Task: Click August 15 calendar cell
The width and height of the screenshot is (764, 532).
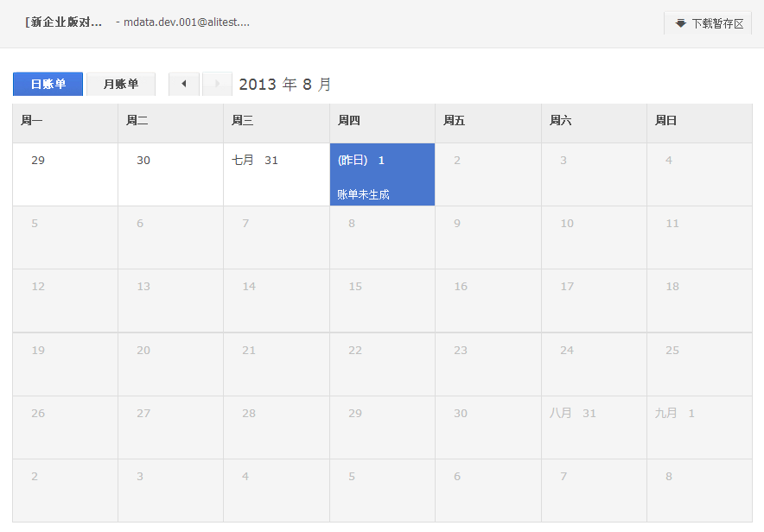Action: tap(382, 301)
